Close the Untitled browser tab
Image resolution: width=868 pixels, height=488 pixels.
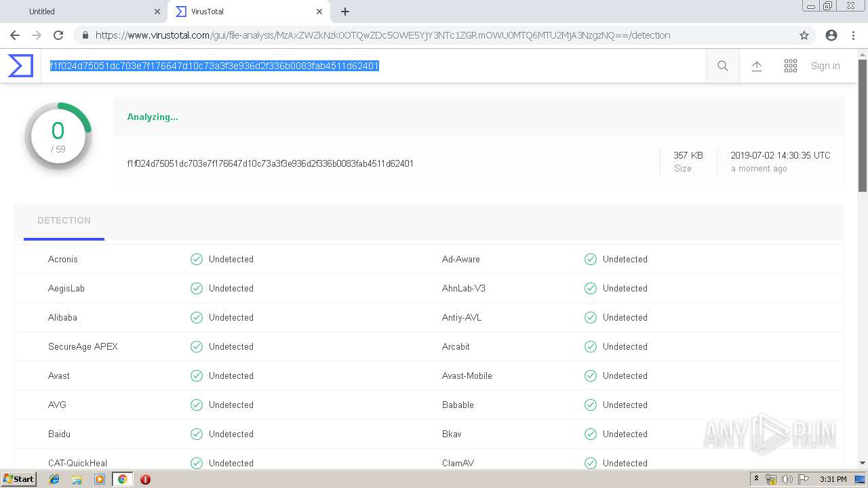point(157,12)
